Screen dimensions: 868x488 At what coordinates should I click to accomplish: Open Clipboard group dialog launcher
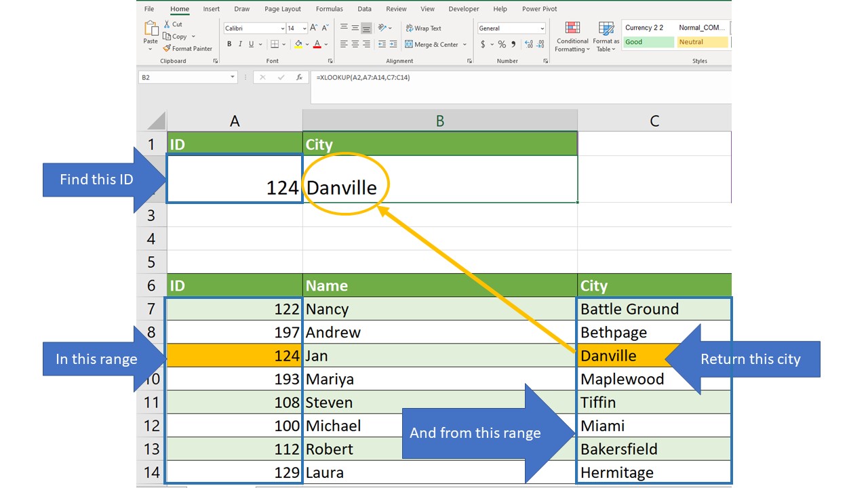pos(216,61)
